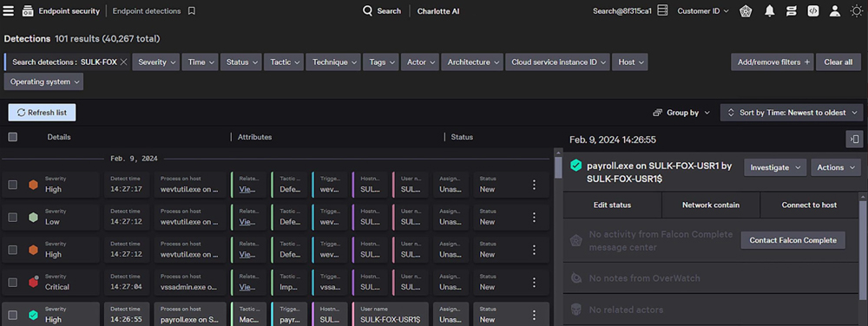Click the teal check hexagon in payroll.exe row
Viewport: 868px width, 326px height.
[33, 315]
